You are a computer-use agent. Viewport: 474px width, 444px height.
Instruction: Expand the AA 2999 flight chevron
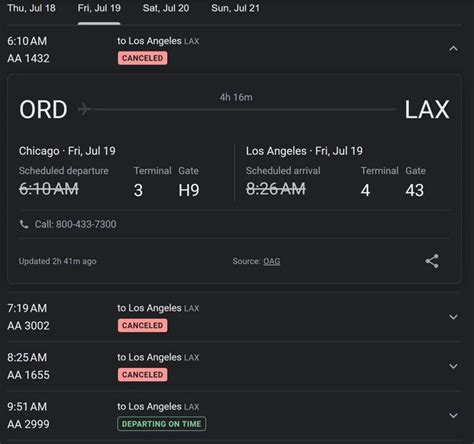click(453, 415)
